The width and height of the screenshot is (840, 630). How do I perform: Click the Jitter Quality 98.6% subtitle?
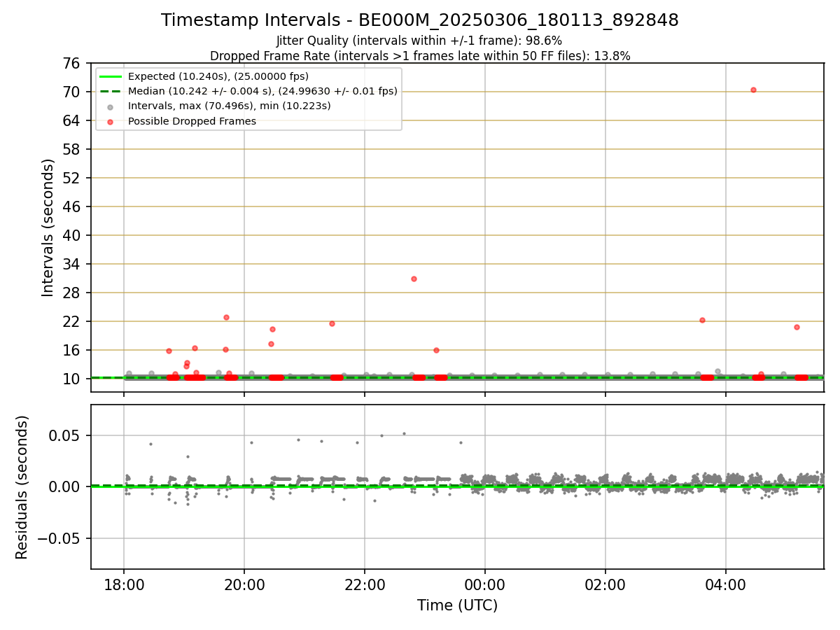point(419,41)
